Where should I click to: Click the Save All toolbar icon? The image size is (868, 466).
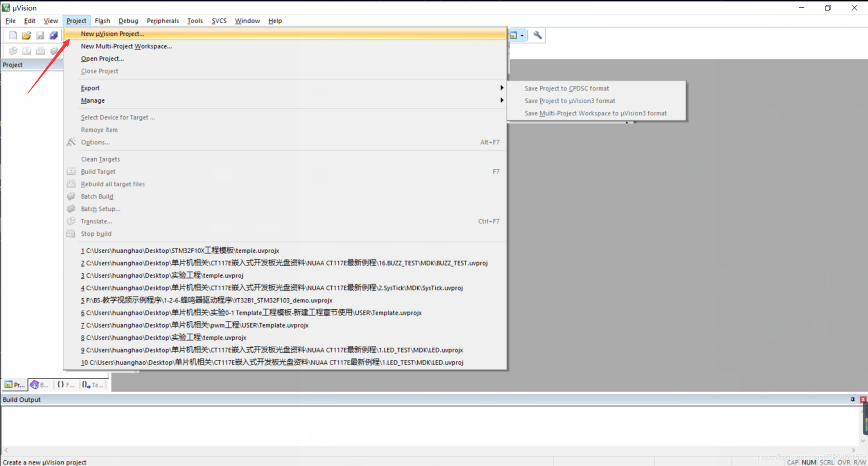coord(54,35)
